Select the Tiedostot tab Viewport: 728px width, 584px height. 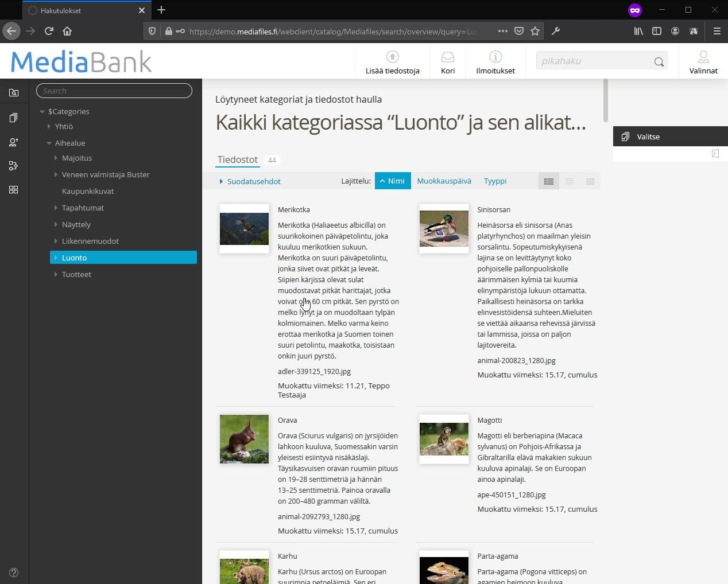point(238,160)
